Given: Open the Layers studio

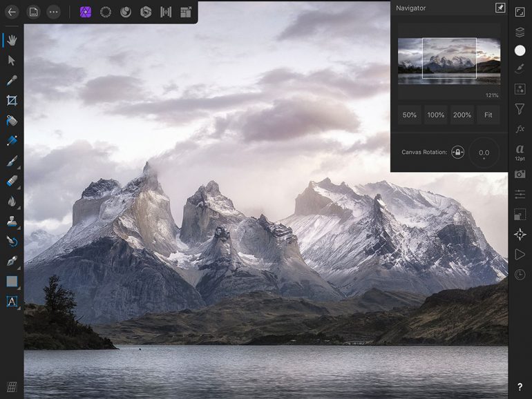Looking at the screenshot, I should pyautogui.click(x=520, y=31).
